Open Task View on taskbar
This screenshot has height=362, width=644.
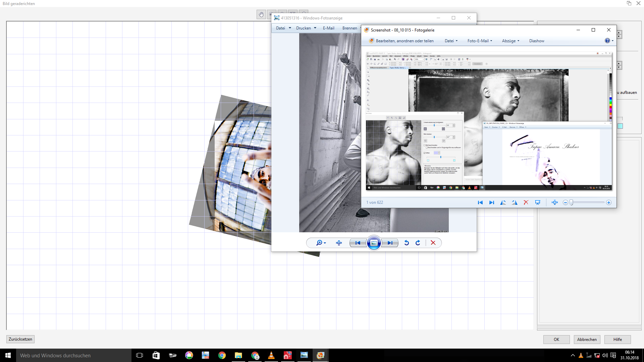[140, 355]
